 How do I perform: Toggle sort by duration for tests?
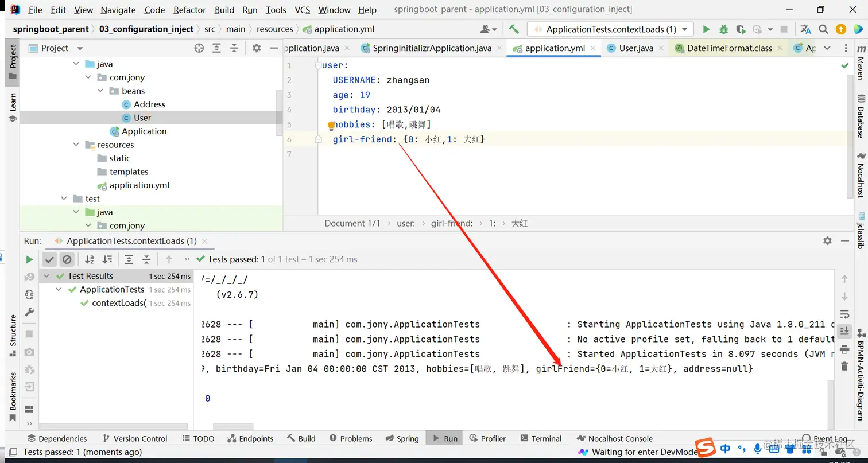[x=107, y=259]
